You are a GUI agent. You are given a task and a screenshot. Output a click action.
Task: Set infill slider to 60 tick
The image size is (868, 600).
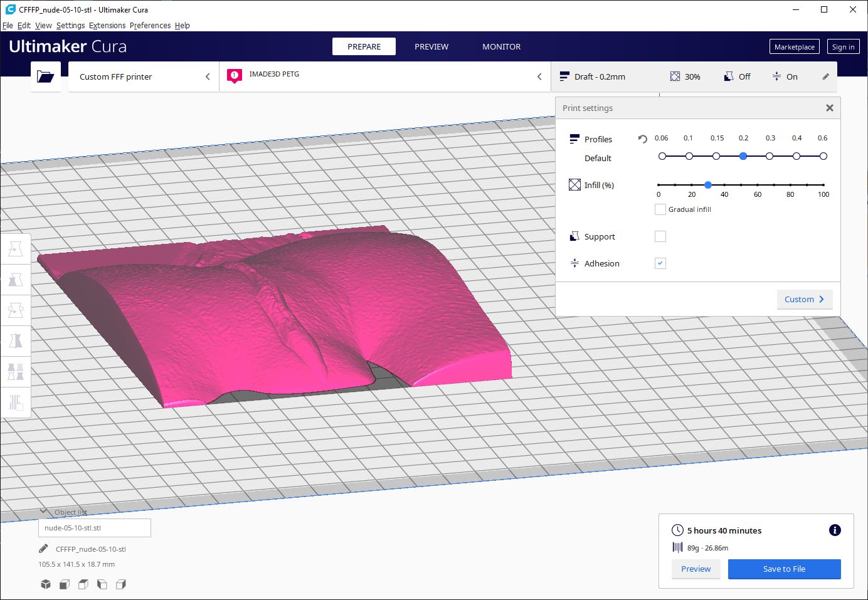[x=758, y=185]
